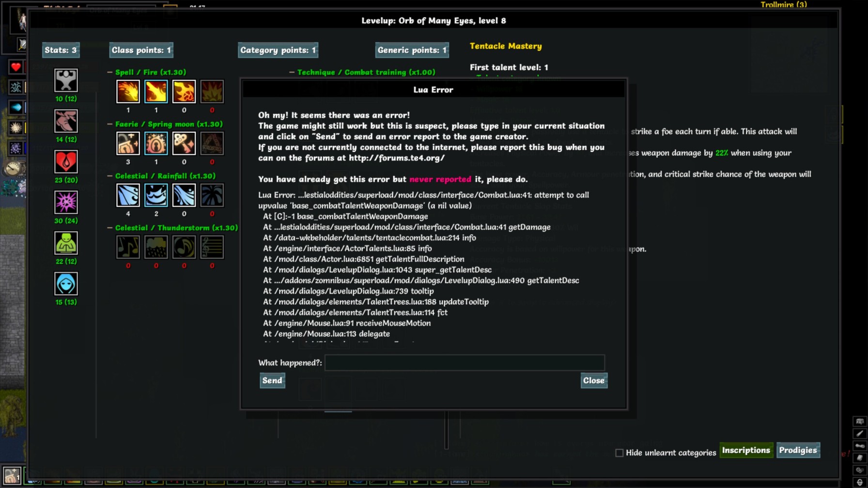868x488 pixels.
Task: Collapse the Faerie / Spring moon category
Action: pyautogui.click(x=110, y=124)
